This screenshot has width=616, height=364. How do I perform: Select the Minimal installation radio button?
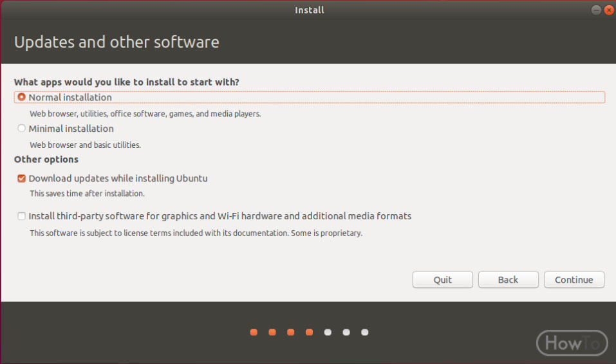(21, 129)
